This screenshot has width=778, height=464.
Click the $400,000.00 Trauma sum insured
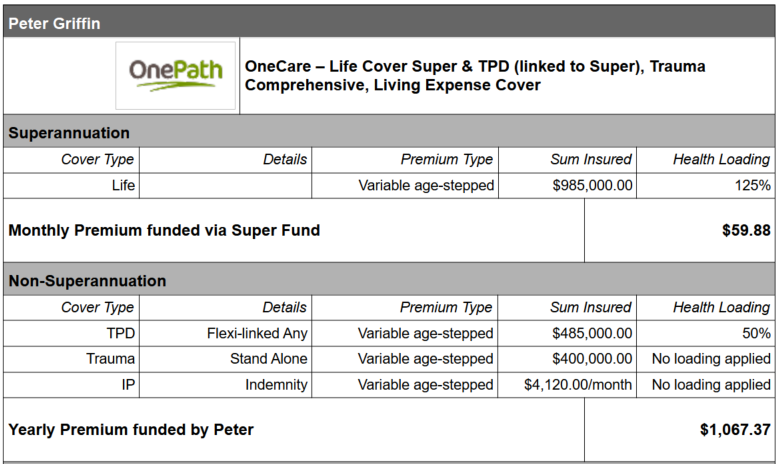(x=592, y=358)
